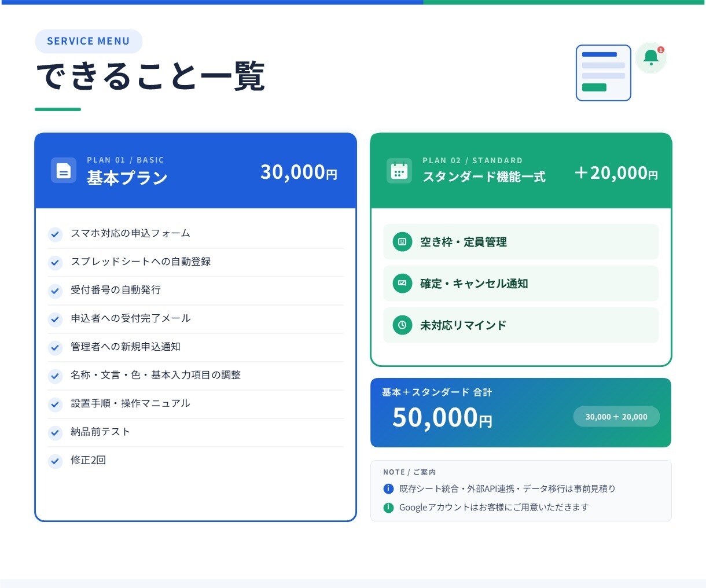Screen dimensions: 706x588
Task: Click the notification bell icon
Action: [x=651, y=57]
